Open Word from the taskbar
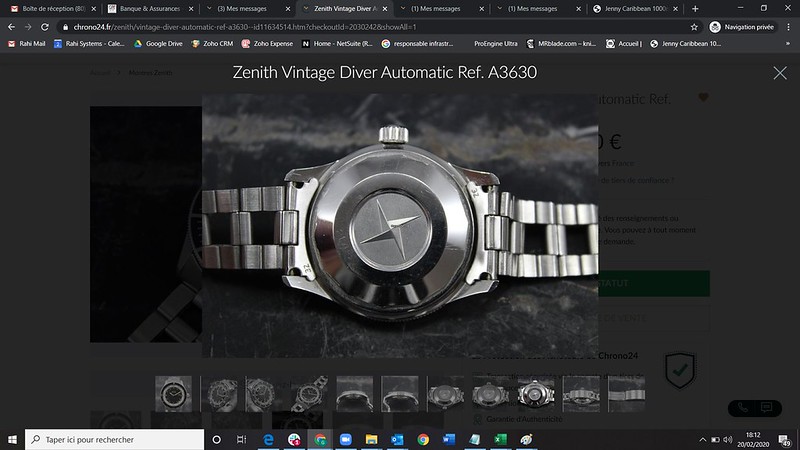The image size is (800, 450). pyautogui.click(x=448, y=439)
